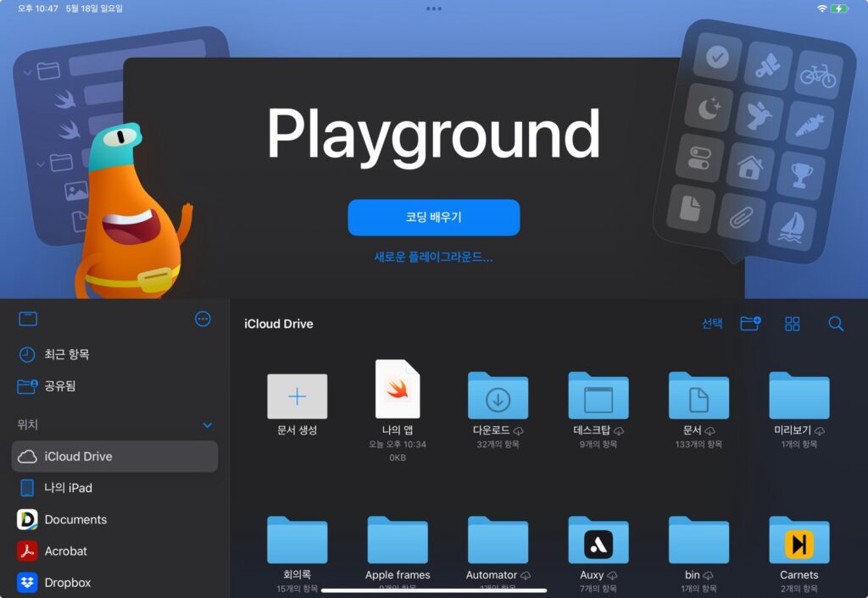
Task: Tap the home indicator bar at bottom
Action: click(434, 591)
